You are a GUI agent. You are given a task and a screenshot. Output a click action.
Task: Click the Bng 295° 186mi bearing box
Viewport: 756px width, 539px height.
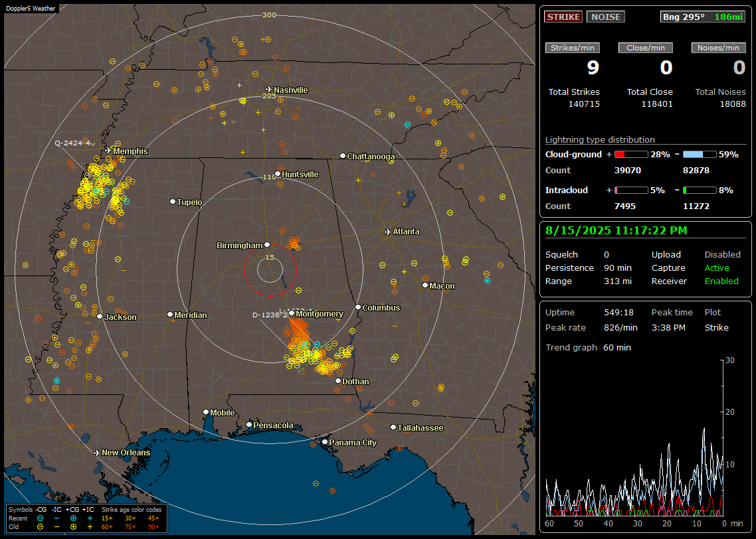[x=703, y=17]
